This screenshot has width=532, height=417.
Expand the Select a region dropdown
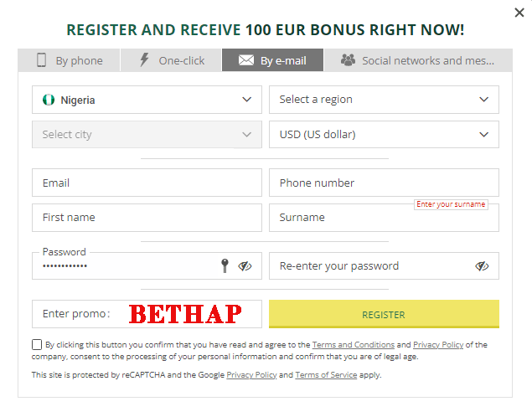pyautogui.click(x=384, y=100)
